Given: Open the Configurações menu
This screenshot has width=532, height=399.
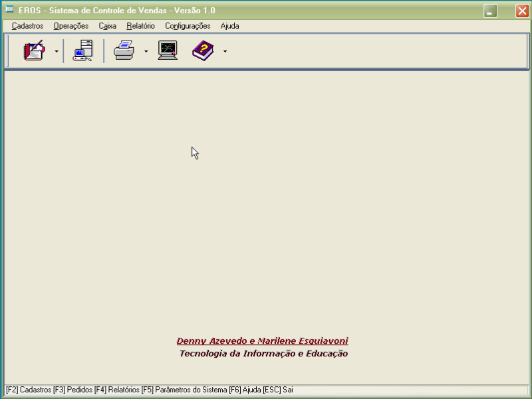Looking at the screenshot, I should 188,26.
